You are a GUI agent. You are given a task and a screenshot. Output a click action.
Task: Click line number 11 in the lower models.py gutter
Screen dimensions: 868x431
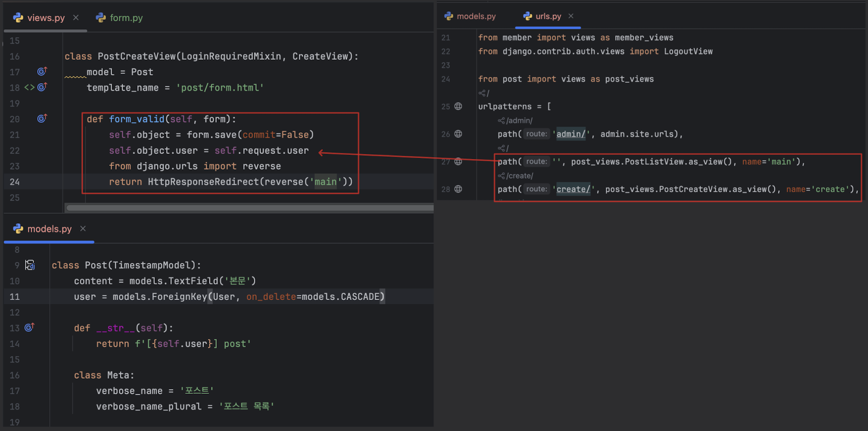(15, 297)
